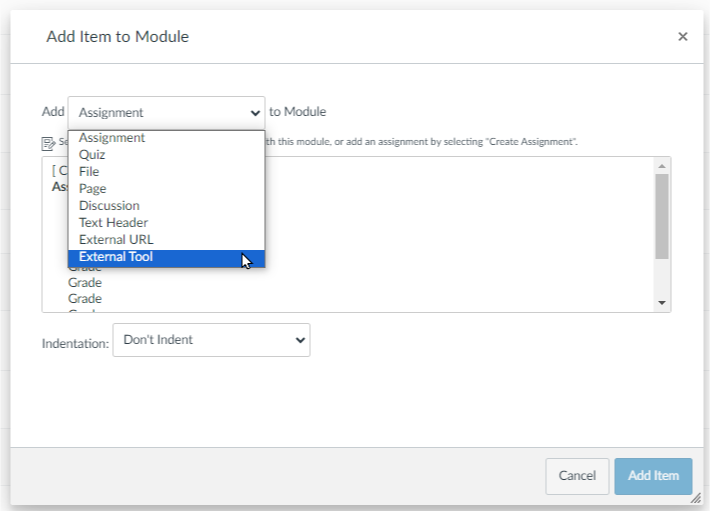Click the list scrollbar down arrow

pos(662,303)
